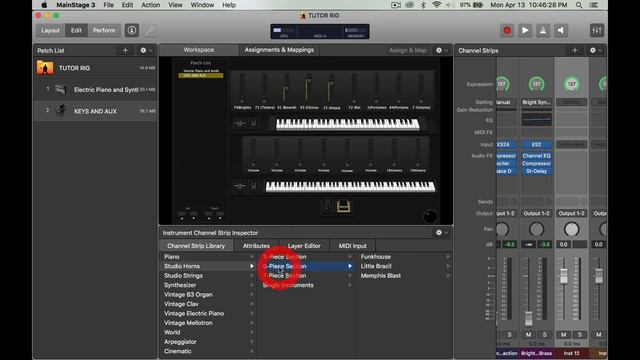Select TUTOR RIG concert folder icon
The image size is (640, 360).
click(45, 68)
